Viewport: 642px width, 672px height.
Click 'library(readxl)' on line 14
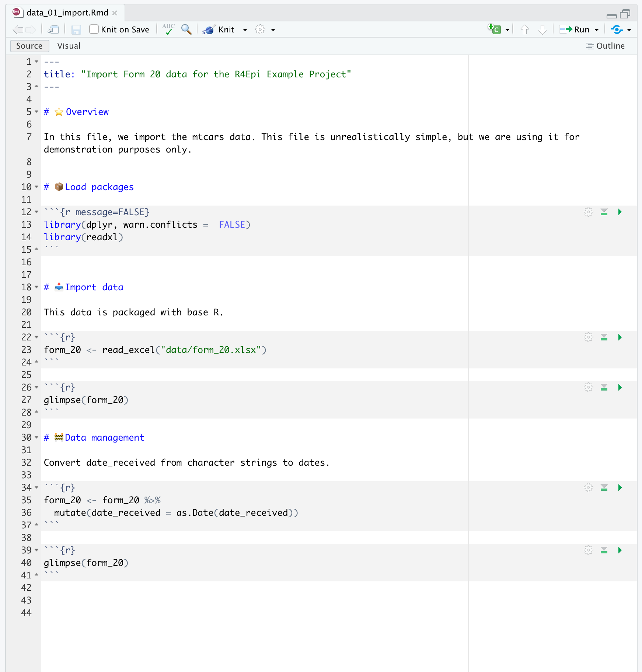(83, 237)
